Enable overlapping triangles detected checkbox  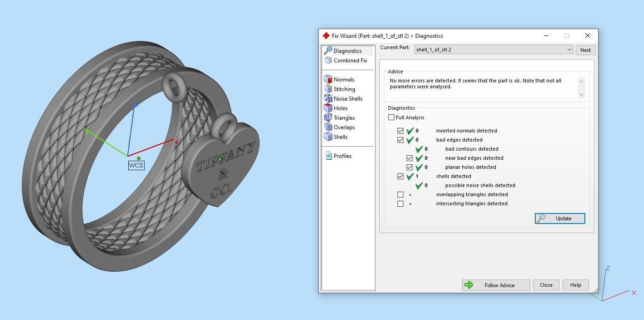400,194
